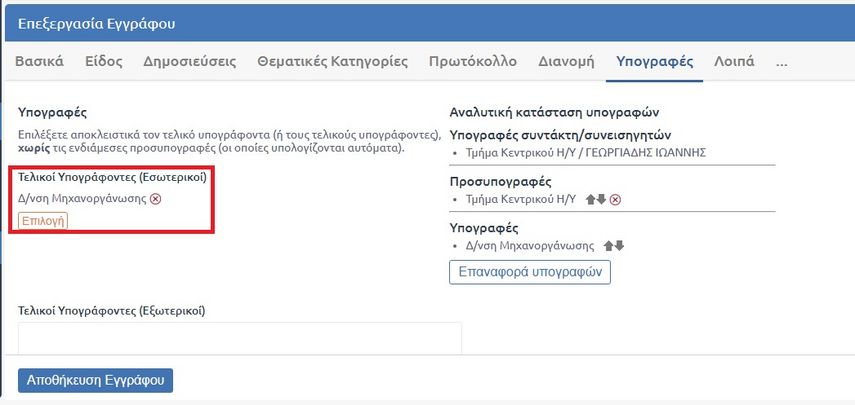Click the external final signers input box
The image size is (855, 405).
240,337
